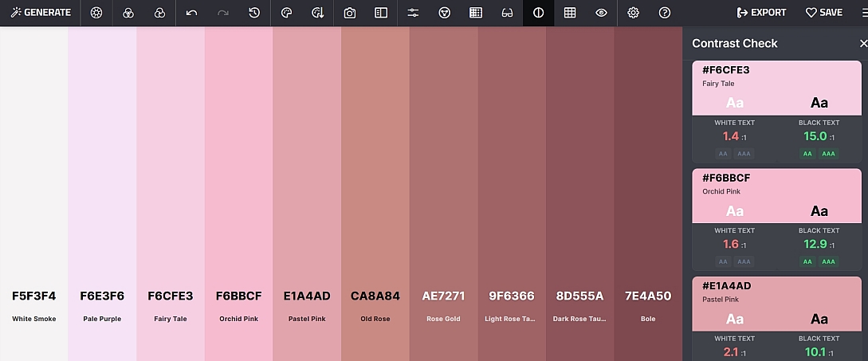Screen dimensions: 868x361
Task: Click hex code AE7271 in the palette
Action: point(443,296)
